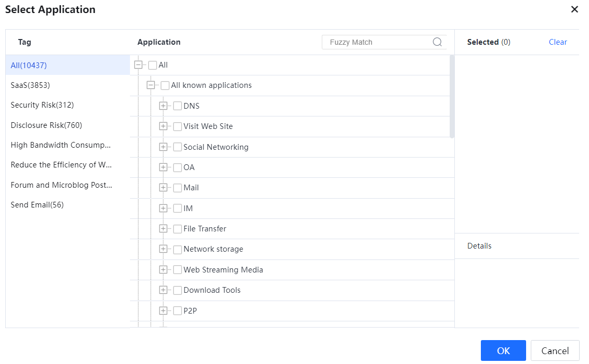Viewport: 589px width, 364px height.
Task: Tick the Mail checkbox
Action: [178, 188]
